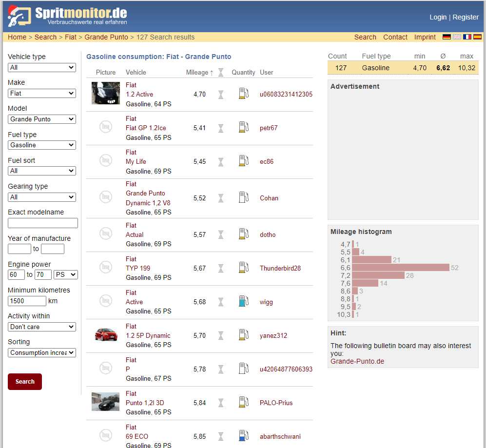The width and height of the screenshot is (486, 448).
Task: Click hourglass icon in 1.2 Active row
Action: click(221, 94)
